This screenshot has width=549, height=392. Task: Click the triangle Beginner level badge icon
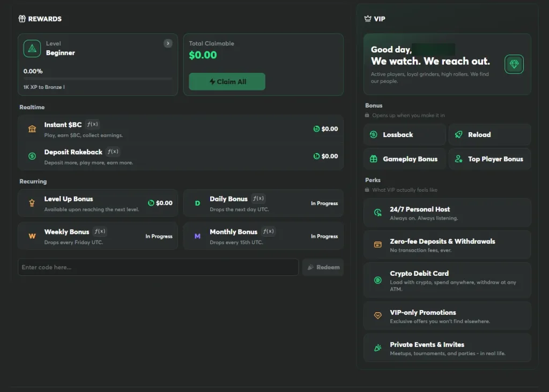(x=32, y=49)
